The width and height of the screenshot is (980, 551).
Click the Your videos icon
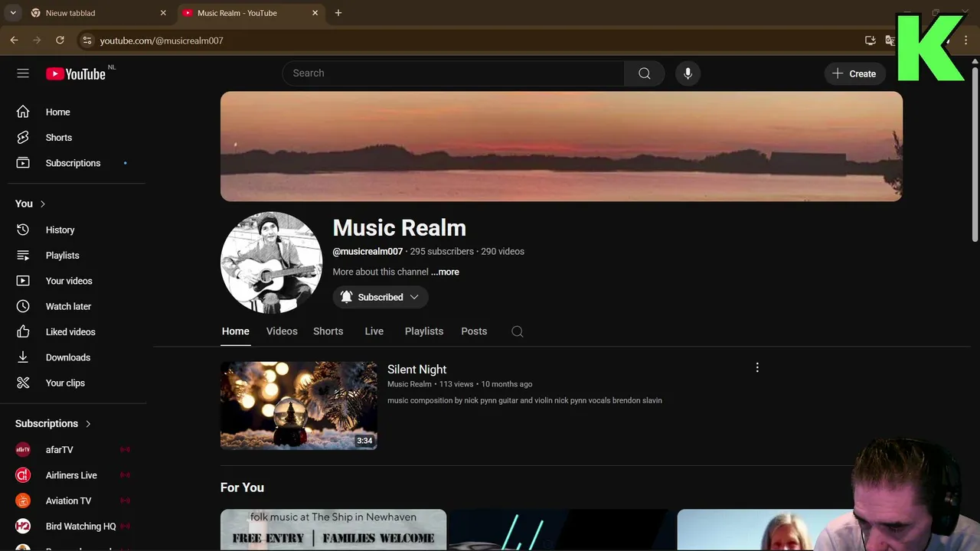23,281
